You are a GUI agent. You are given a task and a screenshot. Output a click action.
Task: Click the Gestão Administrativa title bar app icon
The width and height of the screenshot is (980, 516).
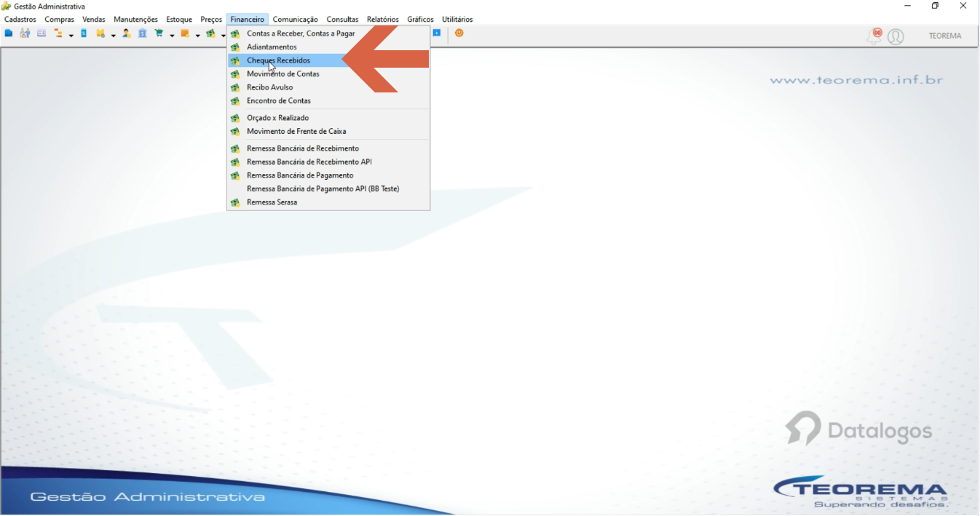[6, 7]
